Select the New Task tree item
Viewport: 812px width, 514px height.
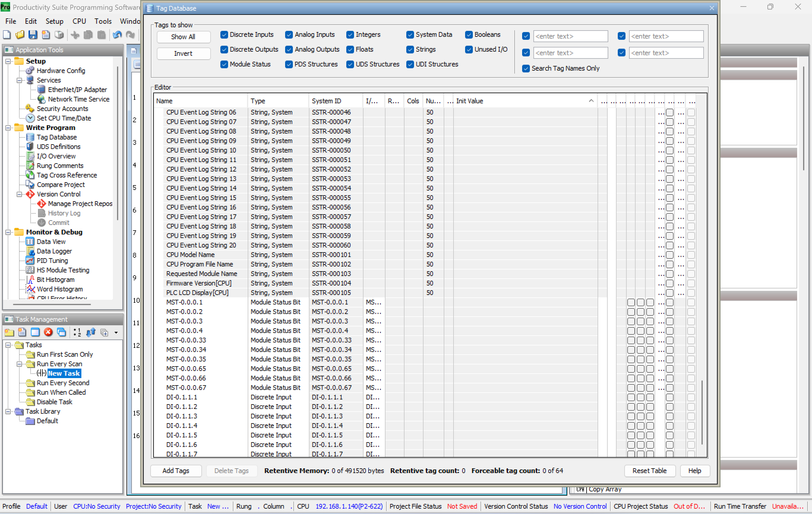click(x=64, y=373)
